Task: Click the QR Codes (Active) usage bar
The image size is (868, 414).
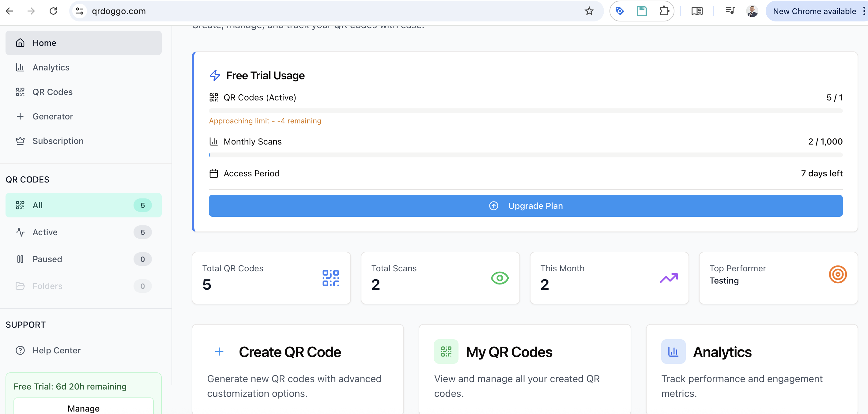Action: (x=526, y=111)
